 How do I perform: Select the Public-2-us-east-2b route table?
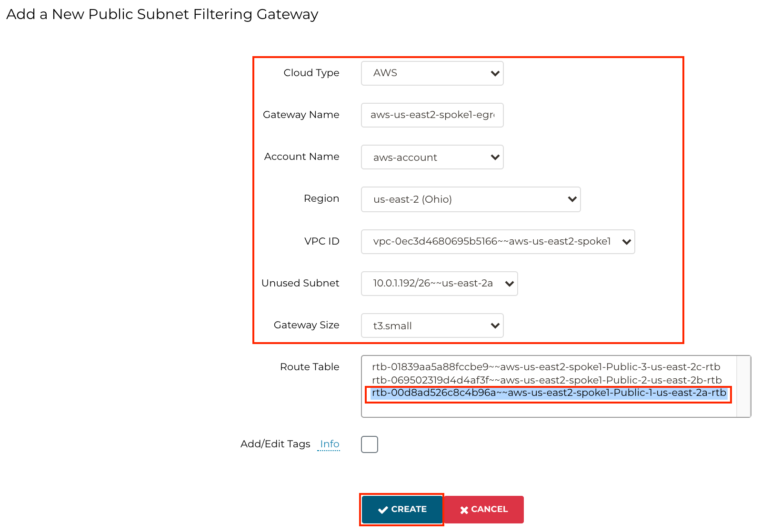(547, 380)
